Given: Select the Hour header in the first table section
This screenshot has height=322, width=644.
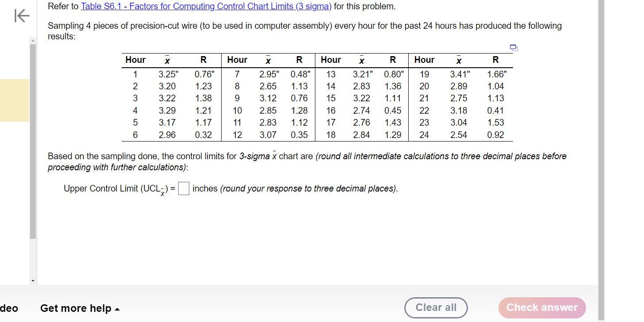Looking at the screenshot, I should click(x=135, y=60).
